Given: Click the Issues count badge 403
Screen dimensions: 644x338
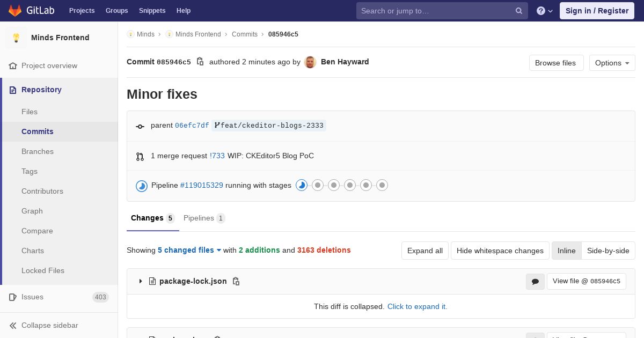Looking at the screenshot, I should [100, 297].
